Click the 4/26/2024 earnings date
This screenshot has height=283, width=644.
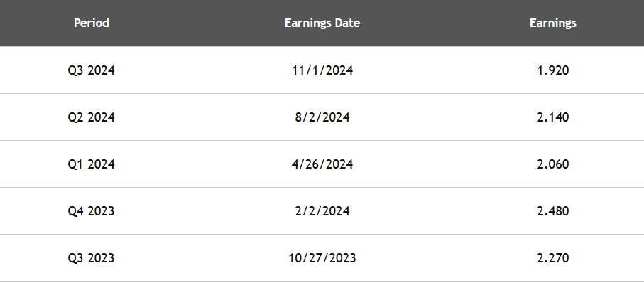coord(322,164)
